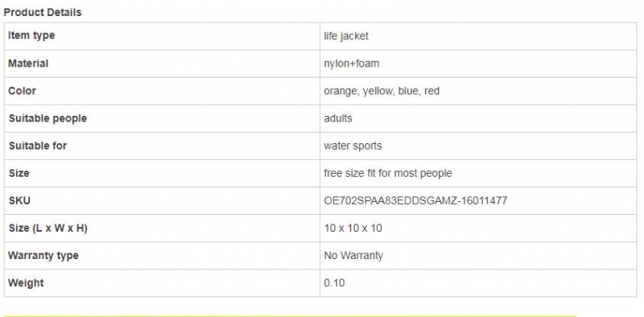Click the 10 x 10 x 10 dimensions
Viewport: 644px width, 317px height.
point(353,228)
